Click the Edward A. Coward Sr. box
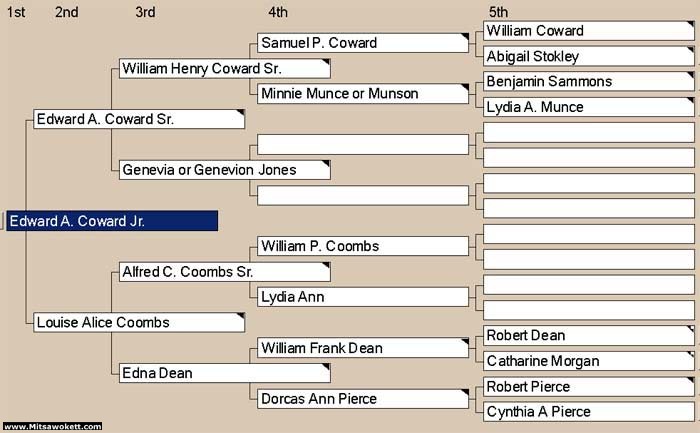Image resolution: width=700 pixels, height=433 pixels. point(139,119)
